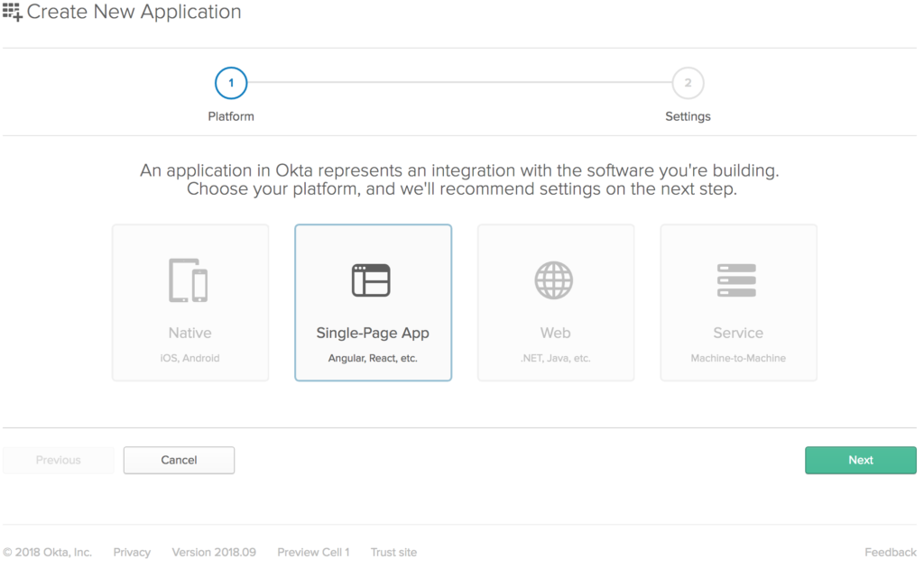
Task: Click the globe icon on the Web card
Action: (x=555, y=279)
